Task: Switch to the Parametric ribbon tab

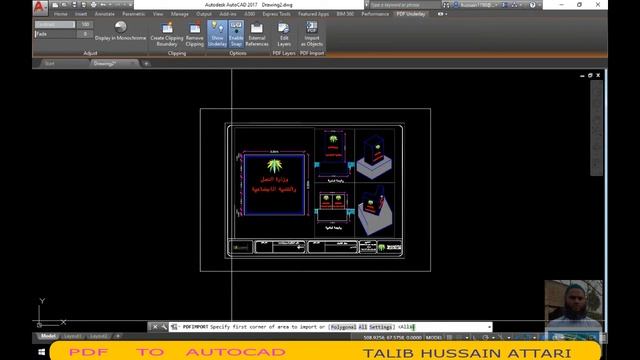Action: click(133, 14)
